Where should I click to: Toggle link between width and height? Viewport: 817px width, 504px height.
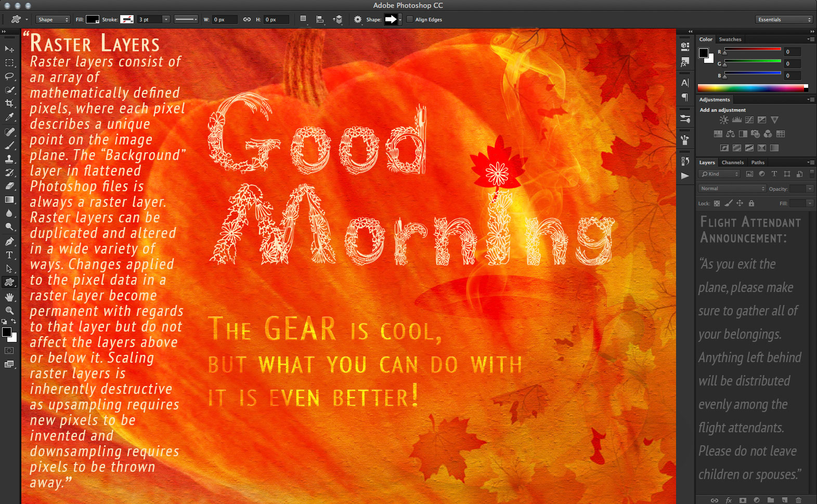[x=247, y=19]
